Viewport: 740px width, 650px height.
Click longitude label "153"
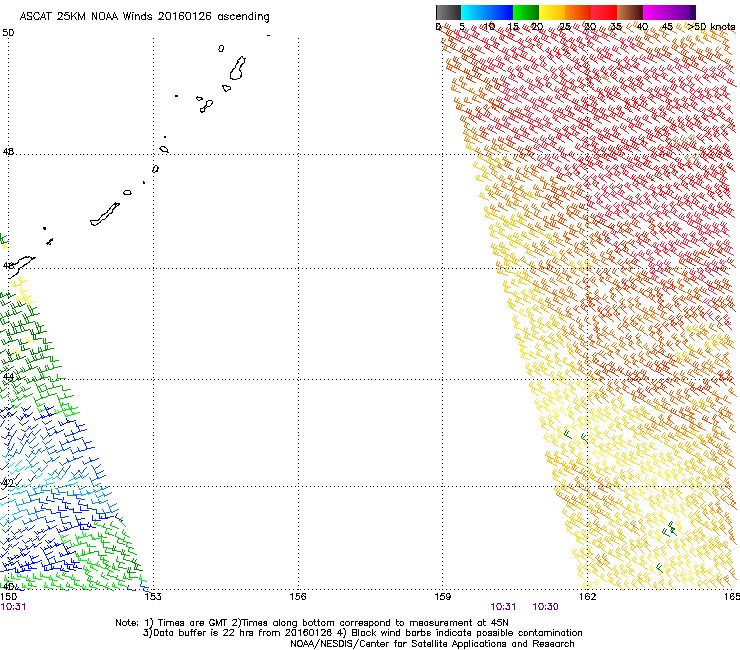[153, 597]
